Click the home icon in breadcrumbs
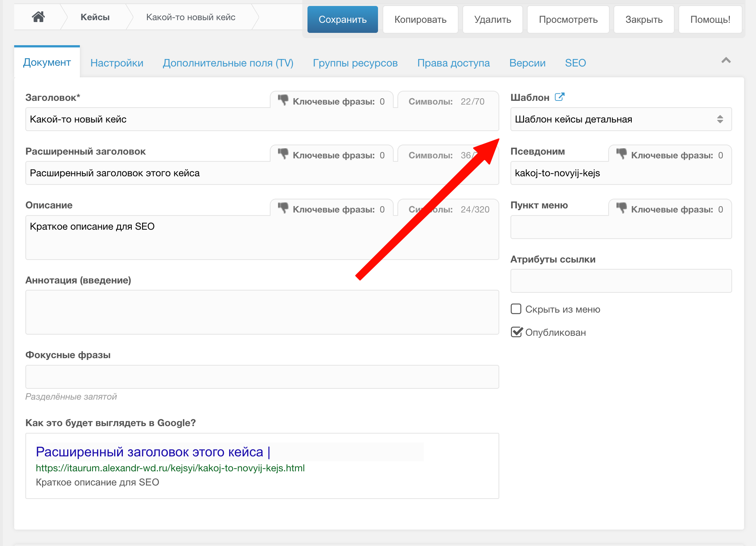This screenshot has height=546, width=756. (x=38, y=17)
